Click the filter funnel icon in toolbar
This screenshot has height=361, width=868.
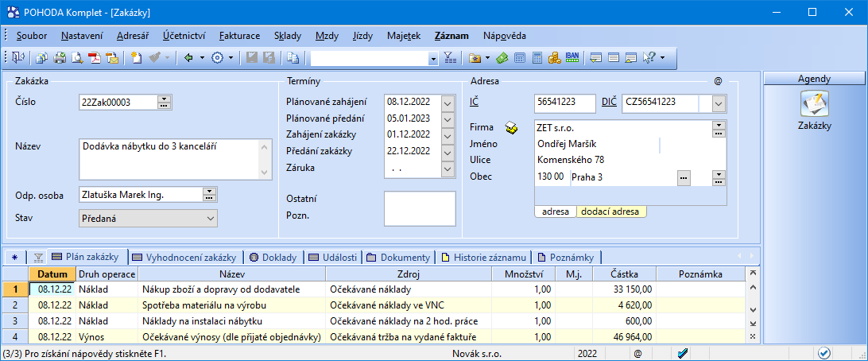click(450, 57)
